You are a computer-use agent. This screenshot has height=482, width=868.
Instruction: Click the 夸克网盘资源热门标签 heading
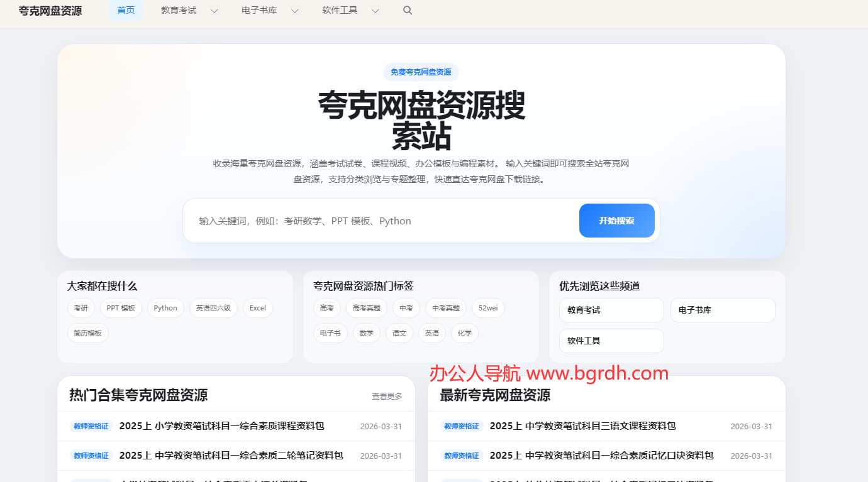[364, 286]
